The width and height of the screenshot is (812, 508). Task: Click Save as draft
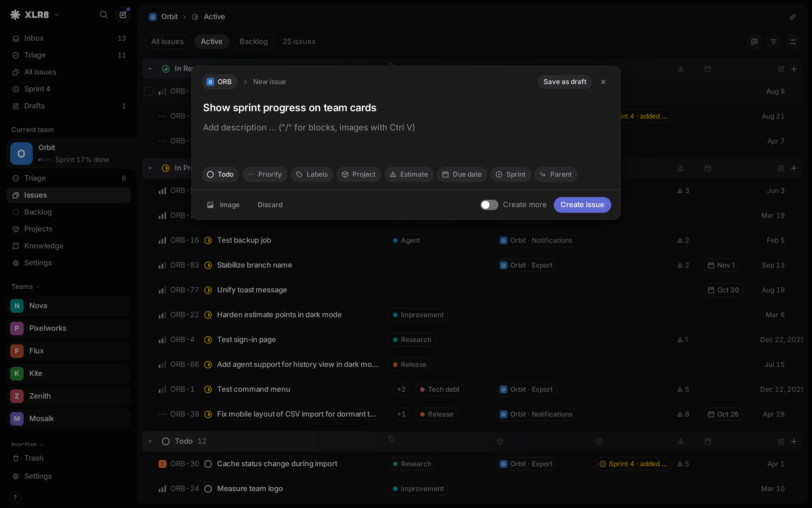[x=565, y=82]
